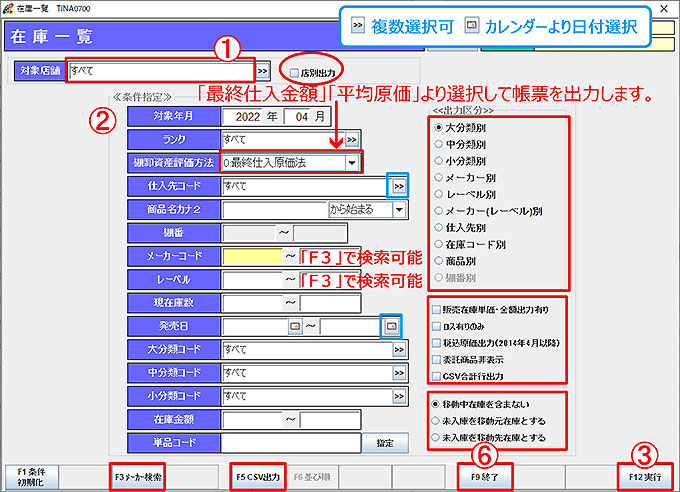Click the 中分類コード text field
Screen dimensions: 680x492
click(307, 373)
